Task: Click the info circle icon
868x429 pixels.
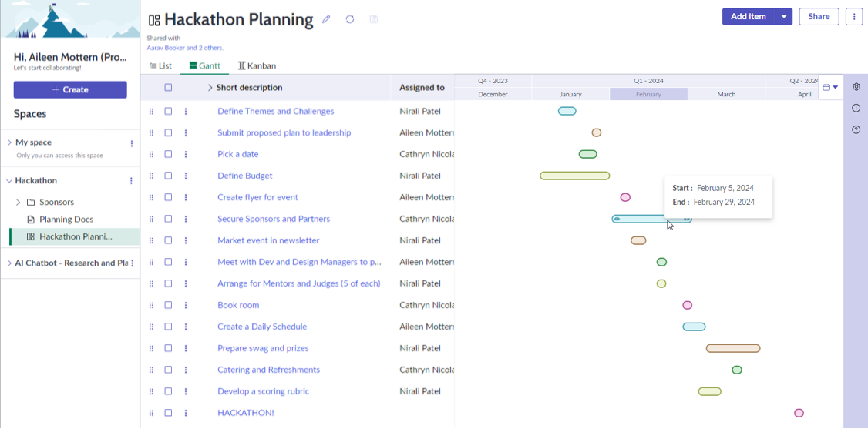Action: (856, 109)
